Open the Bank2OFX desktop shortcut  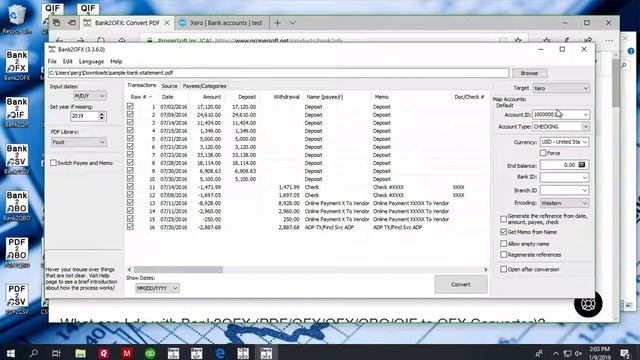tap(17, 65)
